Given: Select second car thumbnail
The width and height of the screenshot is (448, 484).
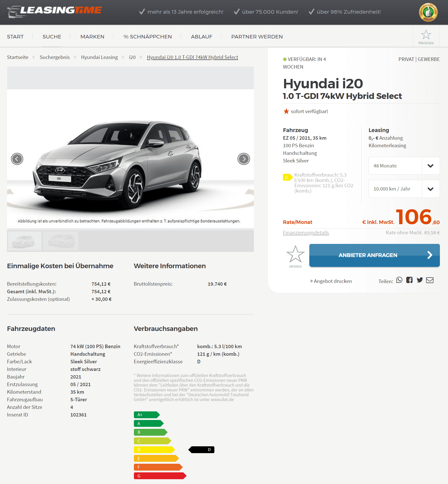Looking at the screenshot, I should click(61, 241).
